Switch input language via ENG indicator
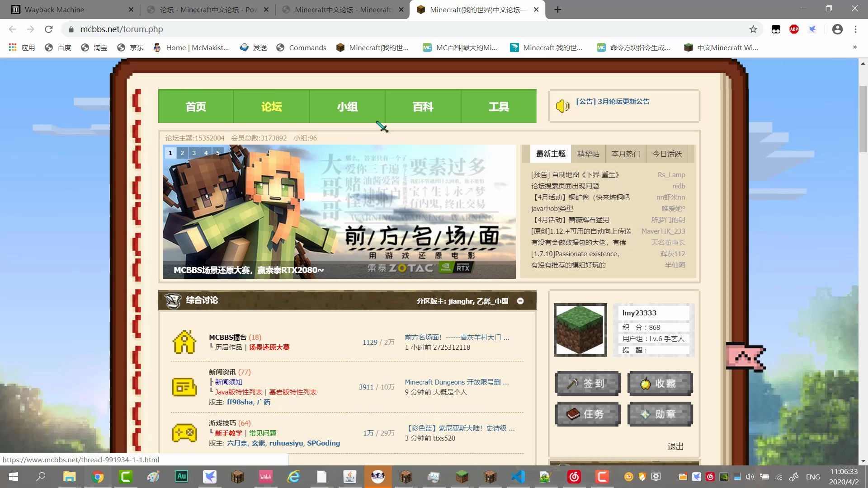The width and height of the screenshot is (868, 488). tap(813, 477)
